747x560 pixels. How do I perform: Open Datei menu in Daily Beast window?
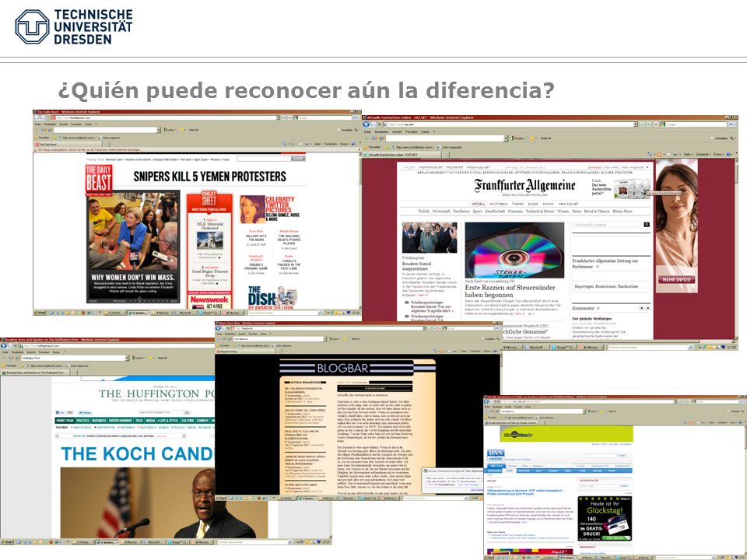(37, 124)
